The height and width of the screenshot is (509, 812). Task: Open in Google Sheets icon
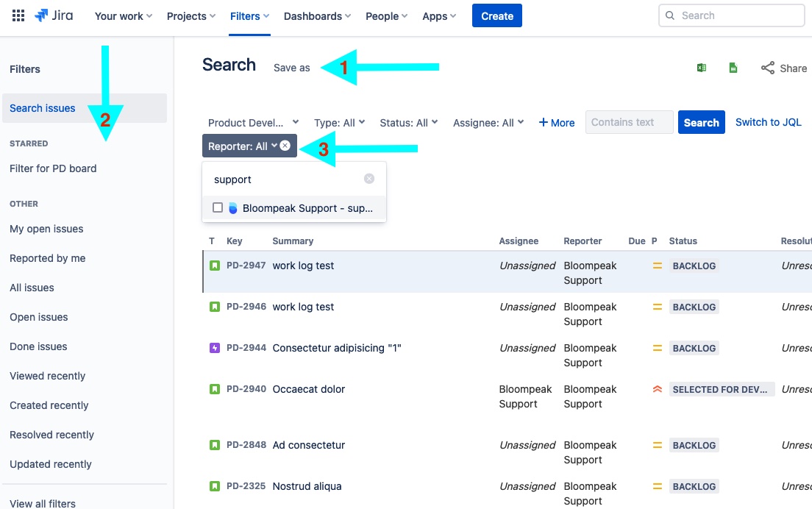click(733, 68)
